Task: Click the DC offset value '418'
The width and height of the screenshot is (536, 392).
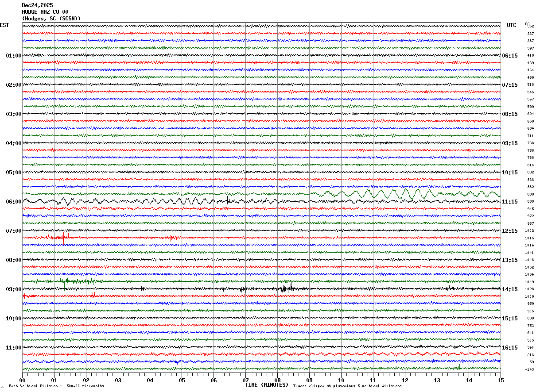Action: tap(531, 56)
